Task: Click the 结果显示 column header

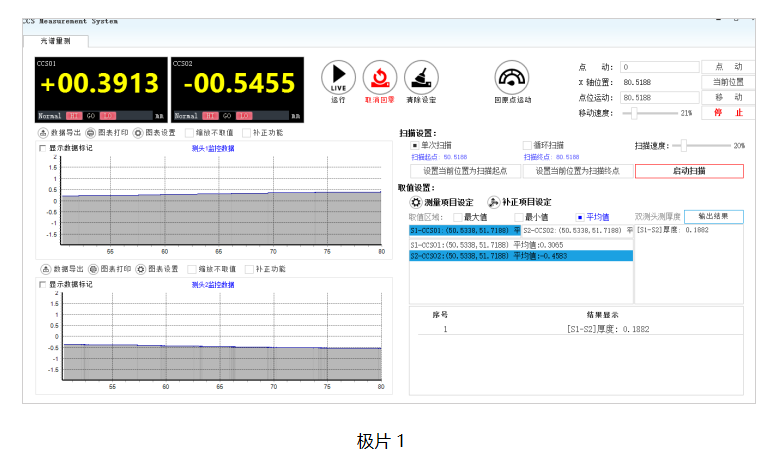Action: [x=603, y=315]
